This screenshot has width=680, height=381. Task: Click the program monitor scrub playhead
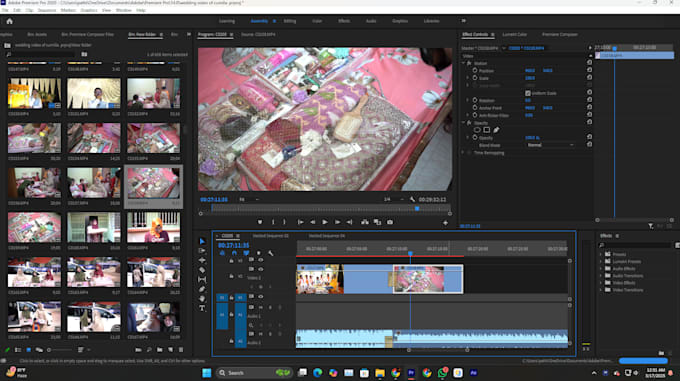(x=417, y=208)
